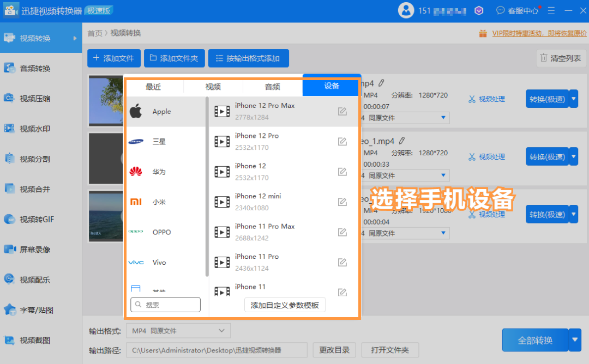Image resolution: width=589 pixels, height=364 pixels.
Task: Switch to the 最近 tab
Action: click(153, 87)
